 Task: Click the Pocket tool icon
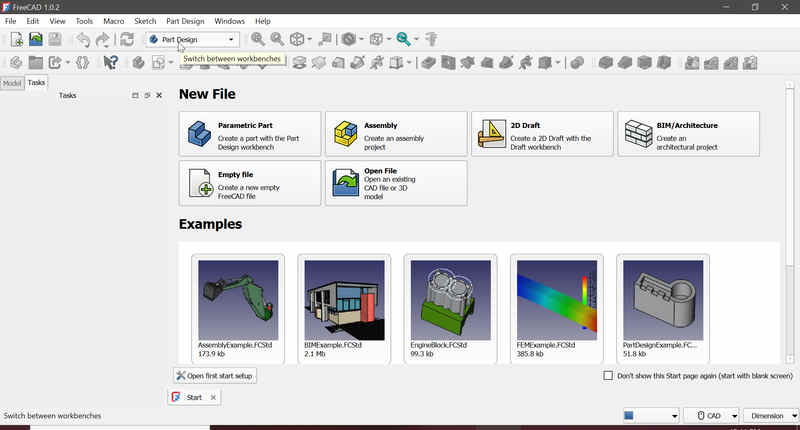point(429,63)
